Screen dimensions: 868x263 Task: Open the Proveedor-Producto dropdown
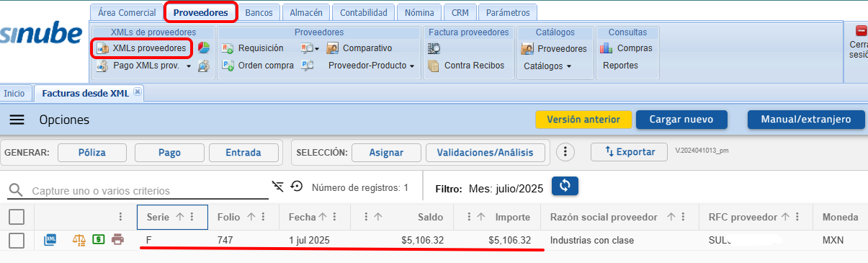372,66
